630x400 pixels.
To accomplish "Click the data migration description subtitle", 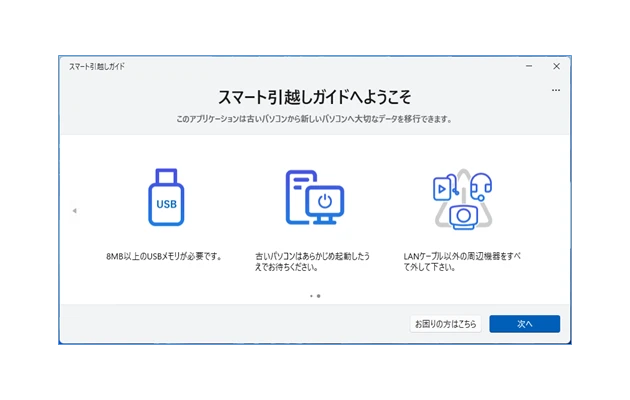I will pos(314,119).
